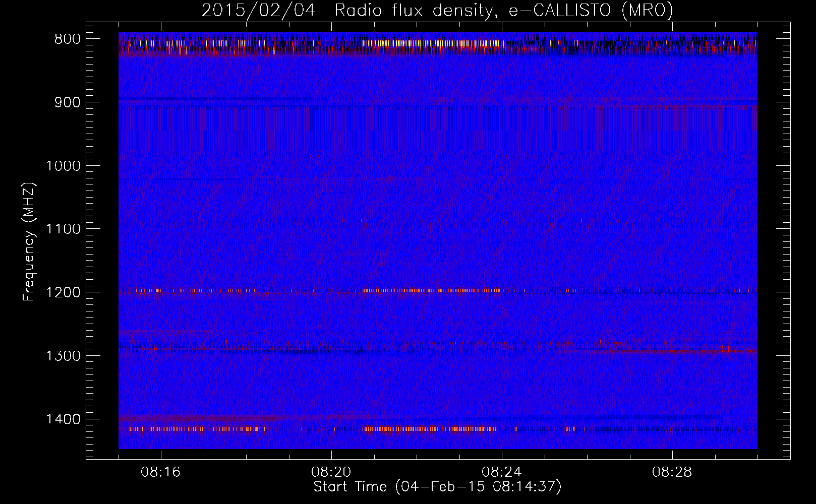Viewport: 816px width, 504px height.
Task: Select the '1400' frequency axis label
Action: (63, 420)
